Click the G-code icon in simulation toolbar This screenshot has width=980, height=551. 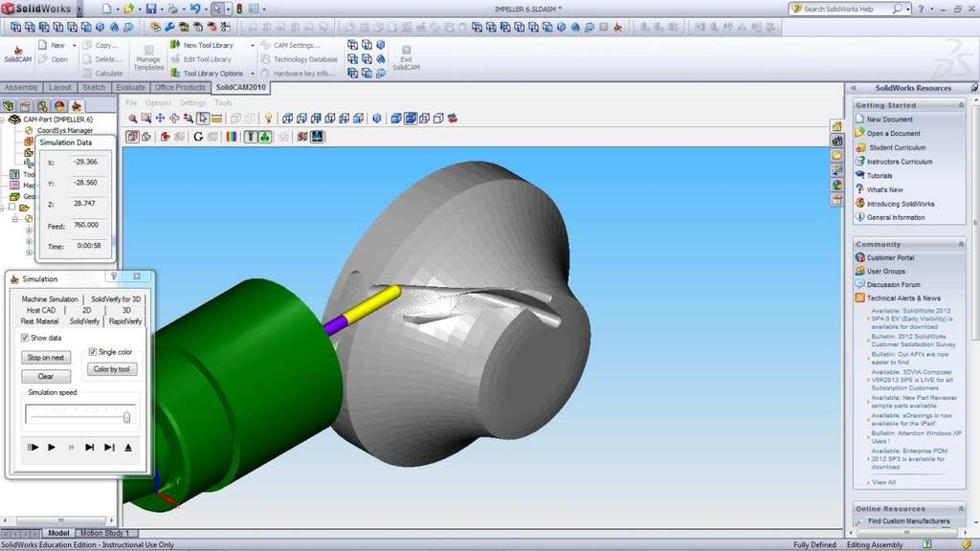(x=198, y=137)
